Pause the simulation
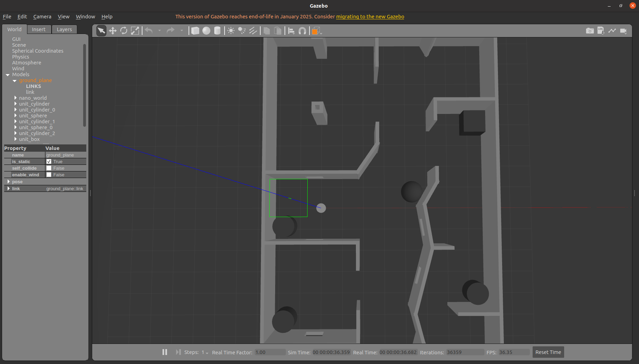639x364 pixels. (x=165, y=352)
